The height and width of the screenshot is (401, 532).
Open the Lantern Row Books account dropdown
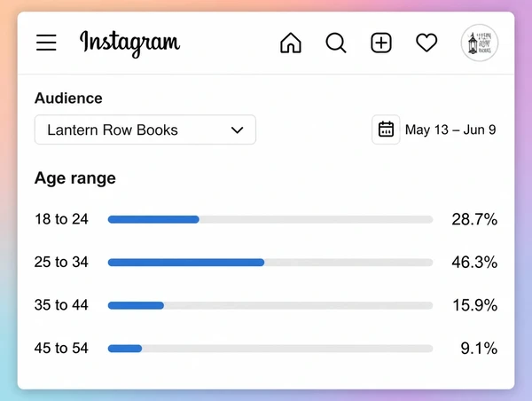click(145, 130)
